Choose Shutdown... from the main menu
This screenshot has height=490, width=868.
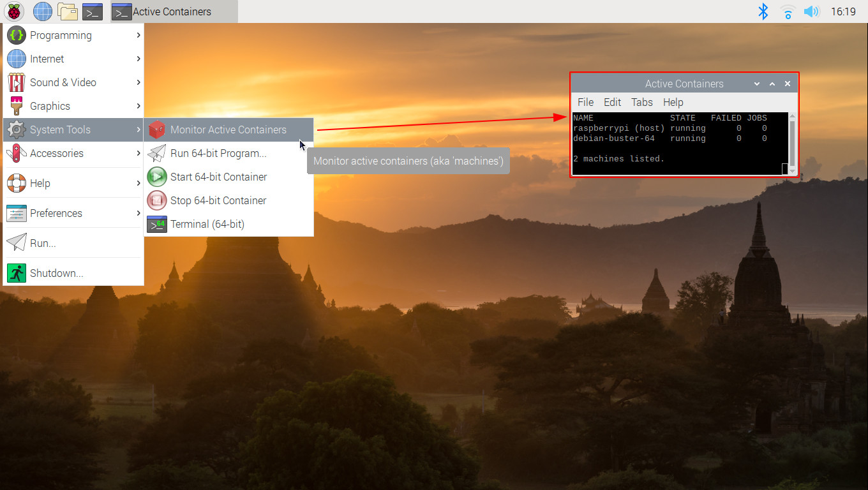73,273
